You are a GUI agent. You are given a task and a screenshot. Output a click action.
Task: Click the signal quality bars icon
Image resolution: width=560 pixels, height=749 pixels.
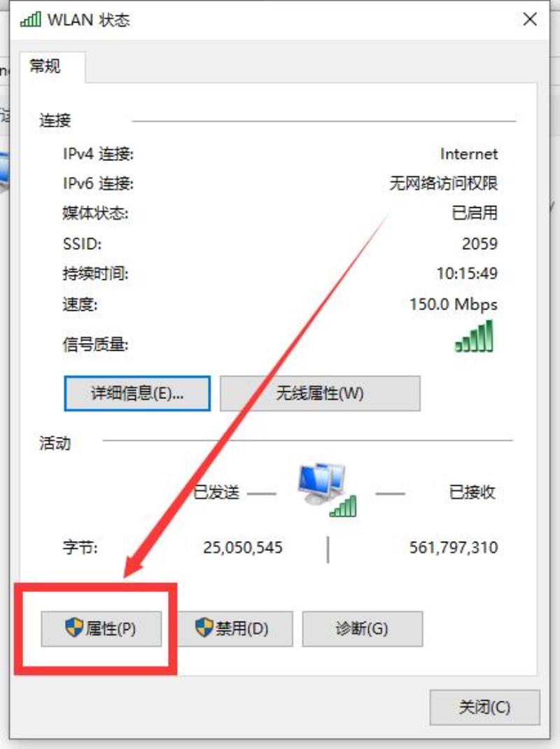(474, 336)
